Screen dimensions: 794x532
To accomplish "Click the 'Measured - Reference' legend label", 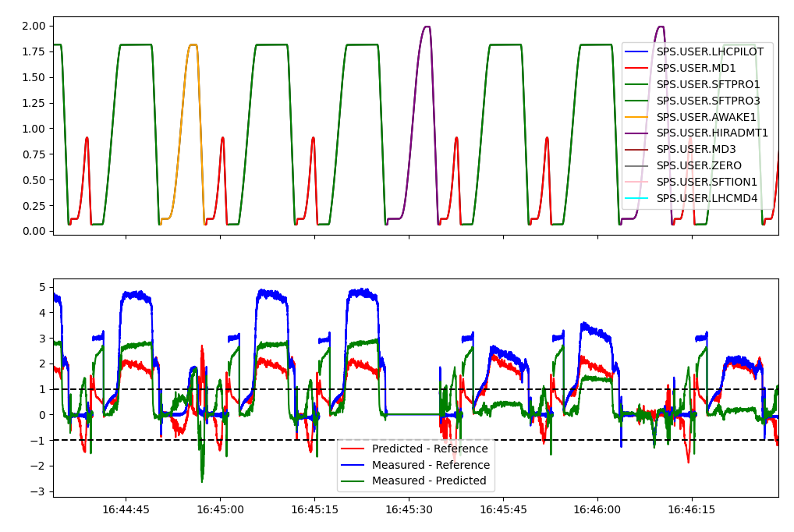I will tap(431, 465).
